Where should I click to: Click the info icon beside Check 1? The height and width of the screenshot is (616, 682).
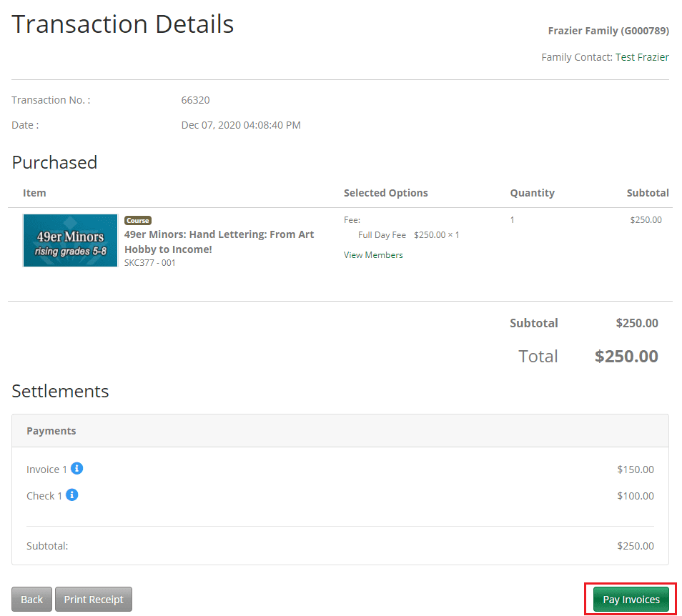pyautogui.click(x=72, y=495)
